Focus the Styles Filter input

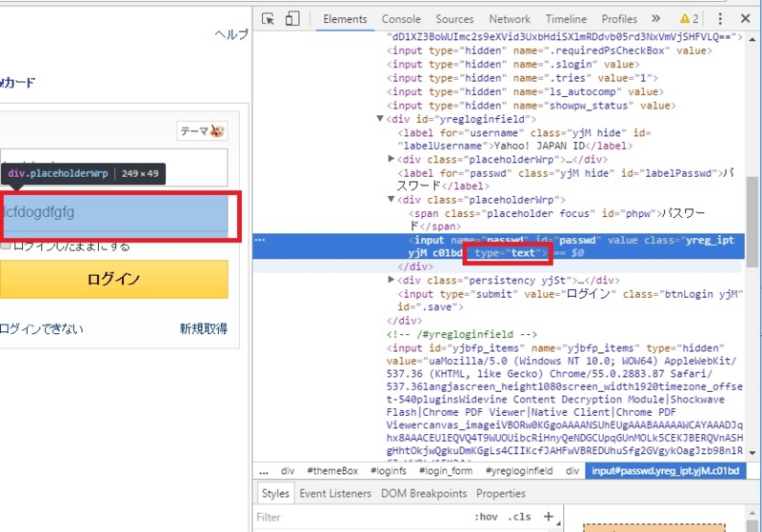(x=360, y=517)
